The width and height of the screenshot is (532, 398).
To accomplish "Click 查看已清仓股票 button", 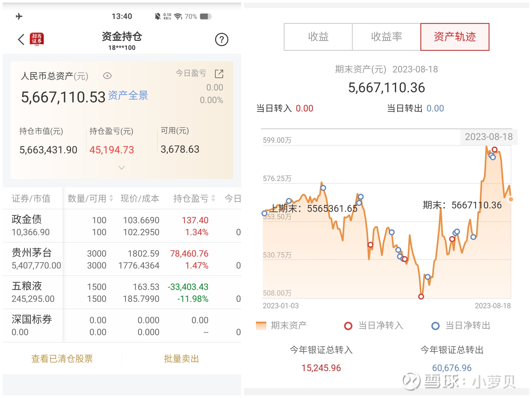I will coord(62,358).
